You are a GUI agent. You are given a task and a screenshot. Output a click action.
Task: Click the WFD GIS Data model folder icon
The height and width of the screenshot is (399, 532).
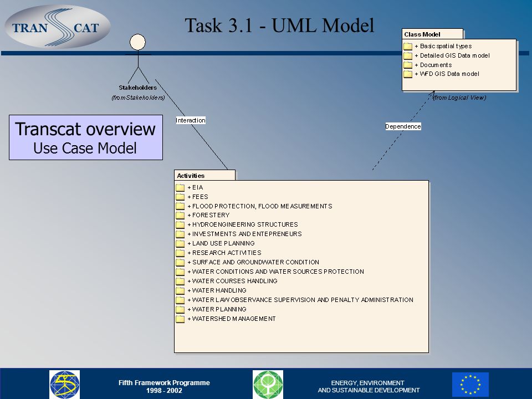(408, 74)
